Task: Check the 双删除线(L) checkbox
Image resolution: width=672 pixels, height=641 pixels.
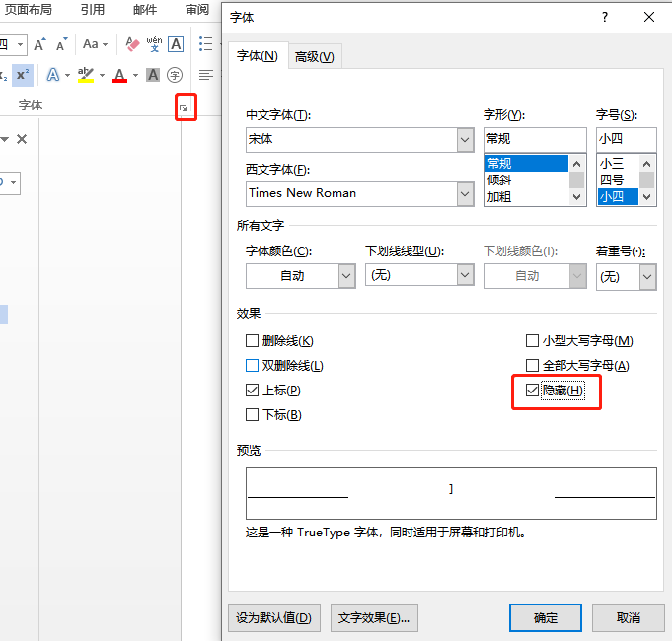Action: pos(252,365)
